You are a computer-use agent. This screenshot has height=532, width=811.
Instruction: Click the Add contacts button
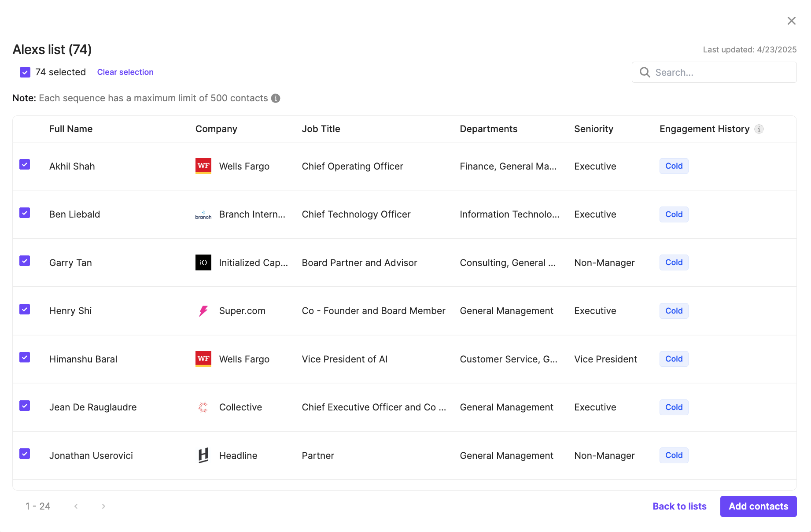[x=758, y=506]
